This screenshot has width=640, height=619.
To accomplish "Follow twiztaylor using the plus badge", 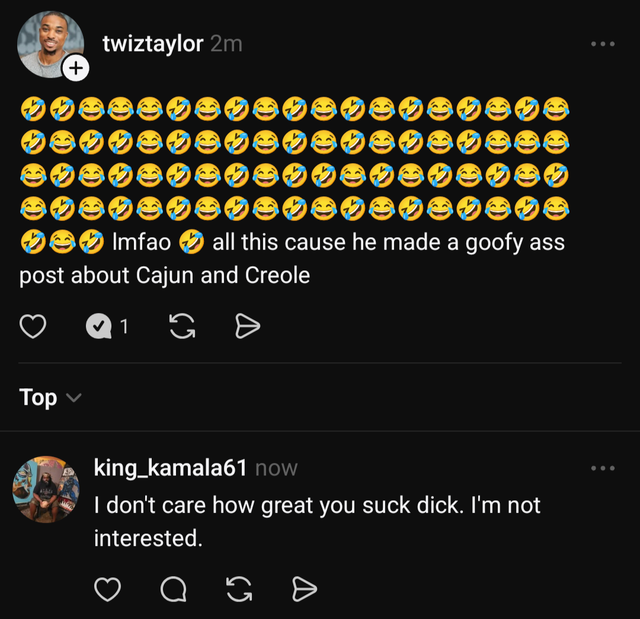I will [x=76, y=68].
